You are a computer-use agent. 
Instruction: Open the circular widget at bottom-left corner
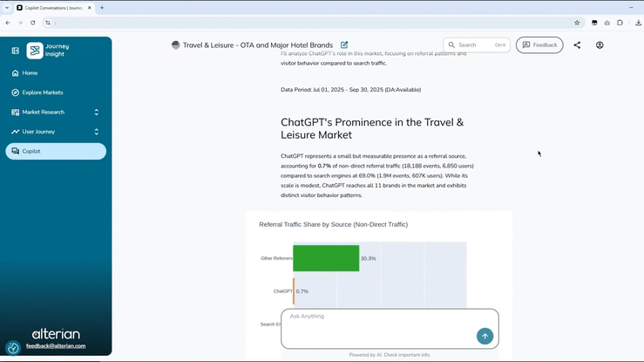[x=13, y=348]
